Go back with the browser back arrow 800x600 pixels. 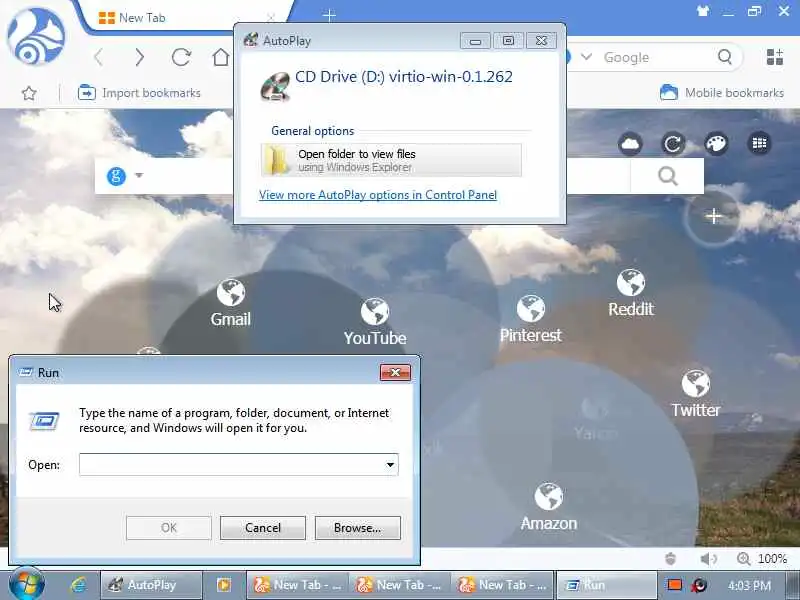click(99, 57)
